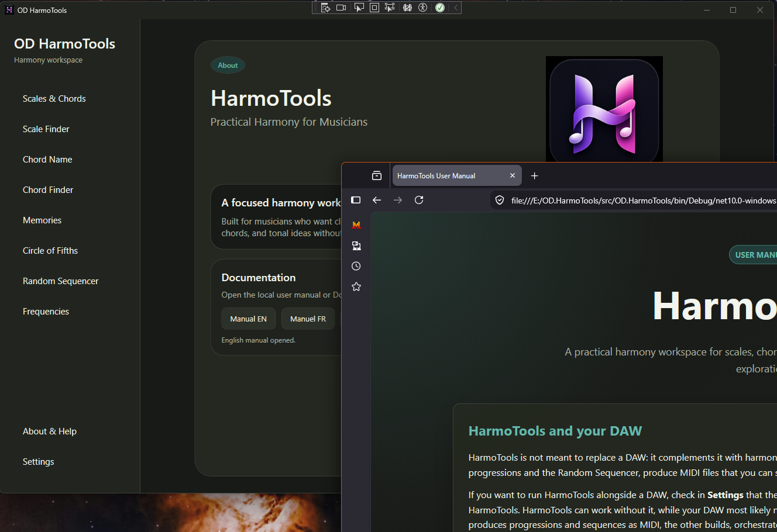Screen dimensions: 777x532
Task: Open Scale Finder page
Action: click(46, 129)
